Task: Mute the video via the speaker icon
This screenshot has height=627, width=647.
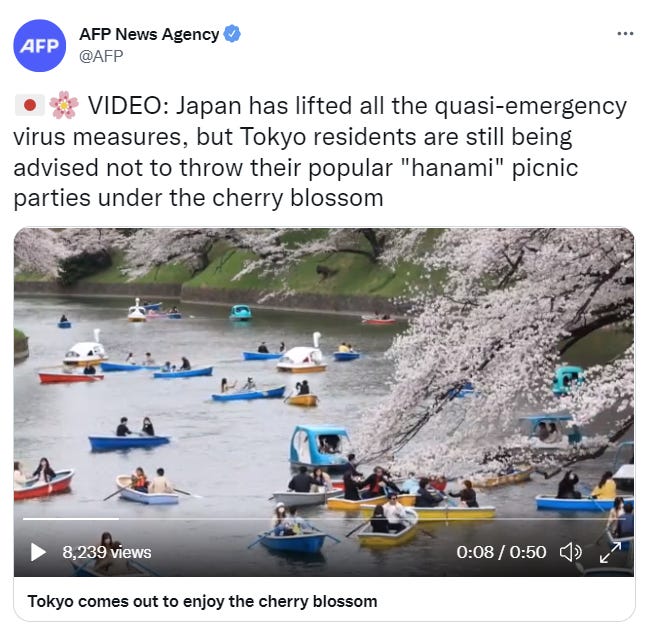Action: pyautogui.click(x=571, y=552)
